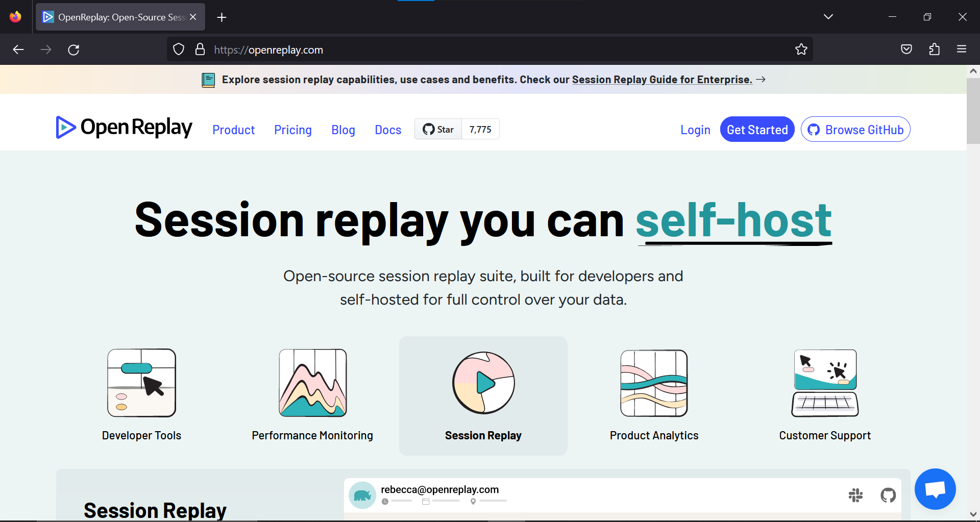Close the OpenReplay browser tab

193,17
